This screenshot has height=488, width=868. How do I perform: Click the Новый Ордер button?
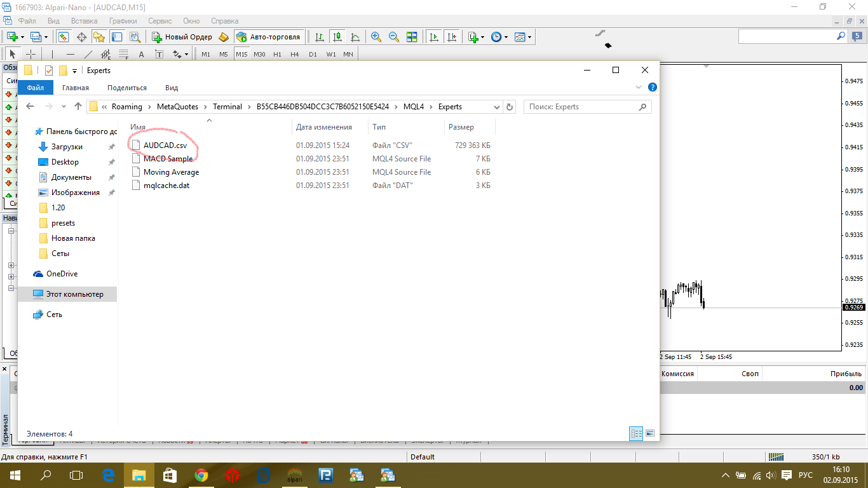(182, 37)
